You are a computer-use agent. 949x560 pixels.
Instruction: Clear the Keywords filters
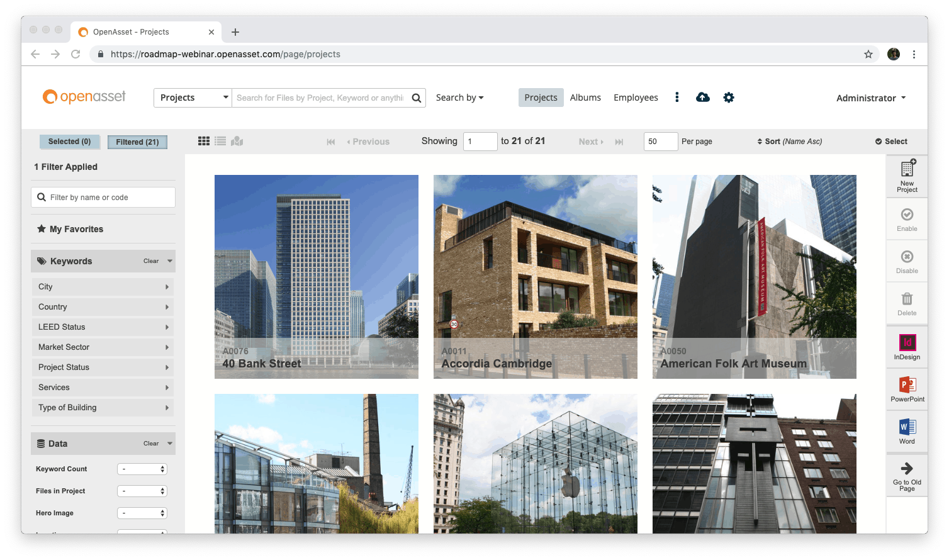[151, 261]
